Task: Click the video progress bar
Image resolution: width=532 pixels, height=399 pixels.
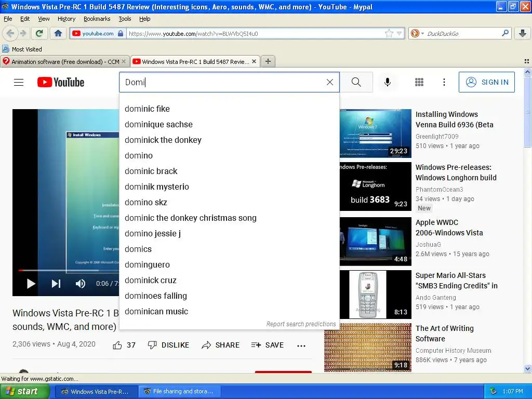Action: (69, 270)
